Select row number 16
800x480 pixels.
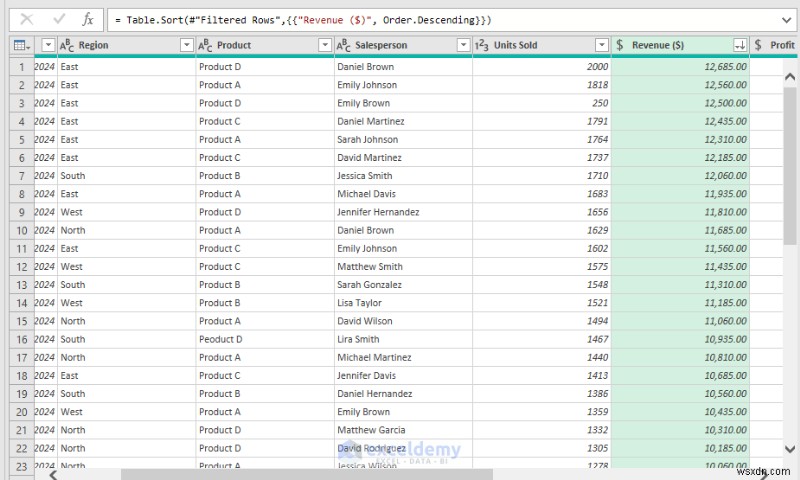[x=21, y=339]
